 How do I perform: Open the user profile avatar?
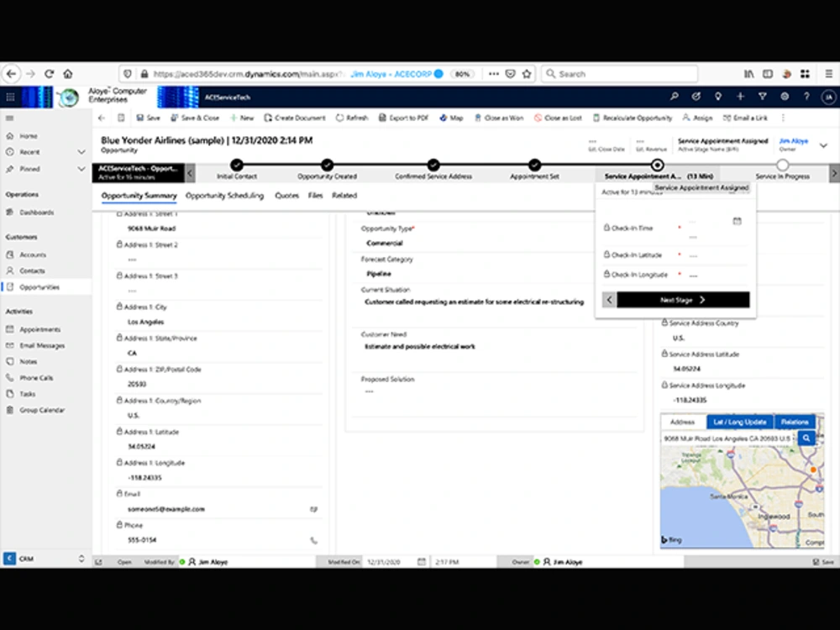[828, 97]
